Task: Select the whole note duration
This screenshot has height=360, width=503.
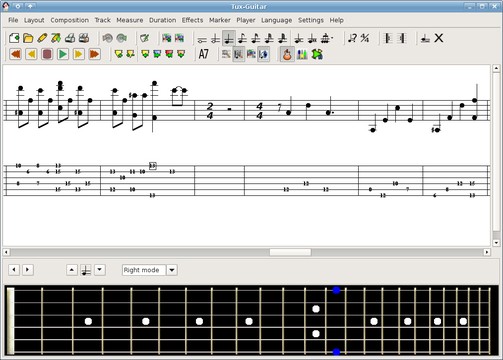Action: click(x=202, y=39)
